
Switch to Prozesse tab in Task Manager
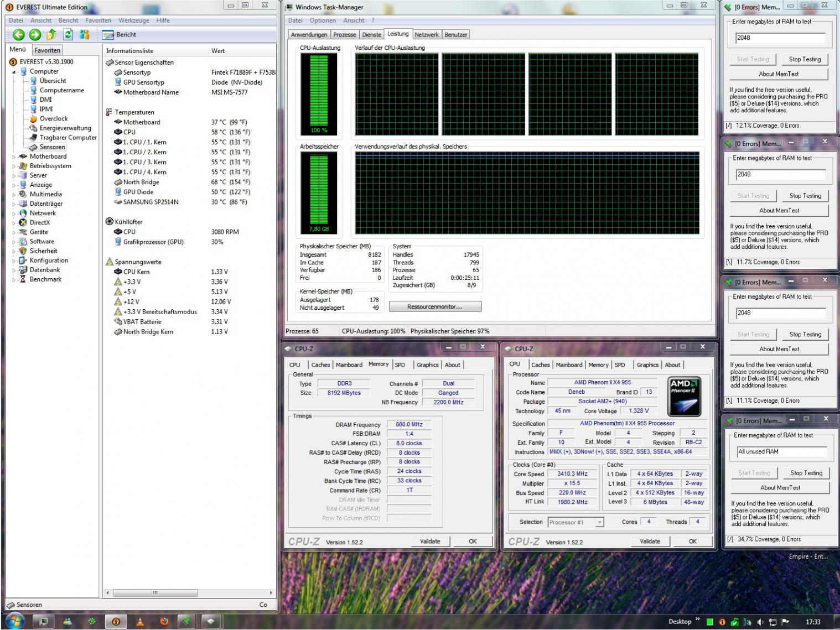point(345,34)
